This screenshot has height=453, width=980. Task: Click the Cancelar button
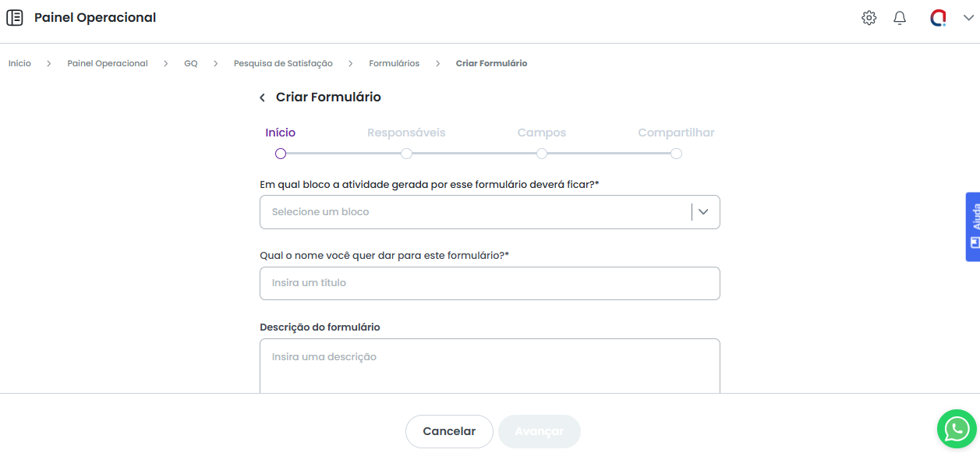click(x=449, y=431)
